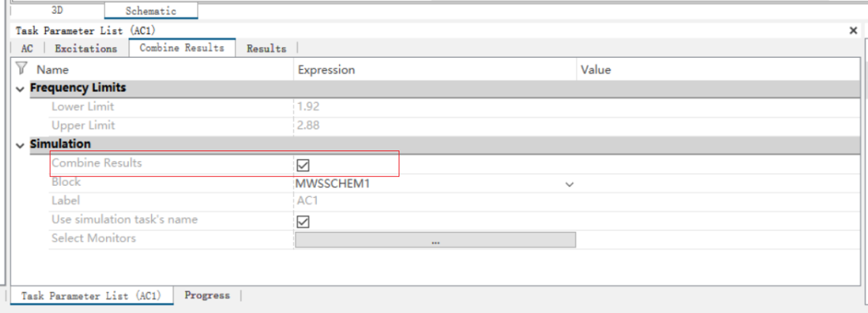Viewport: 868px width, 313px height.
Task: Open the Block MWSSCHEM1 dropdown
Action: coord(569,184)
